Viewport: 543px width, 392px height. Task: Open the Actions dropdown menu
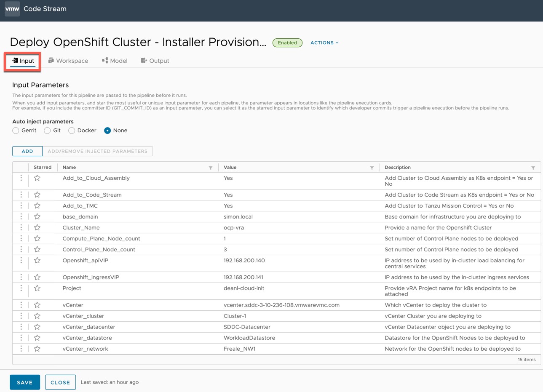tap(324, 43)
